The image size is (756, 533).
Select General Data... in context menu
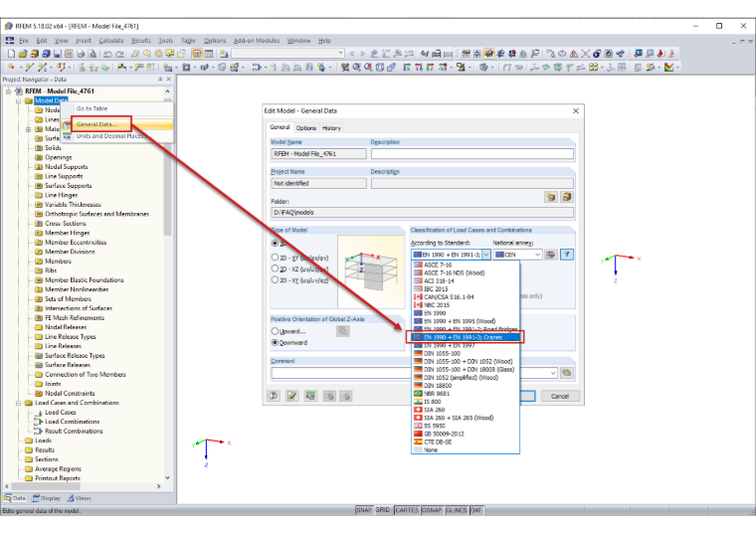pyautogui.click(x=96, y=124)
